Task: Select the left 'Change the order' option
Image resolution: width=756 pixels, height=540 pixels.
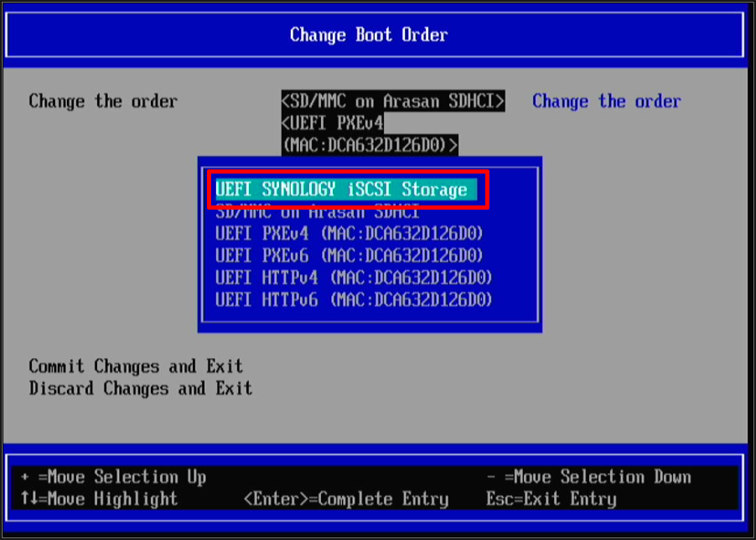Action: (103, 101)
